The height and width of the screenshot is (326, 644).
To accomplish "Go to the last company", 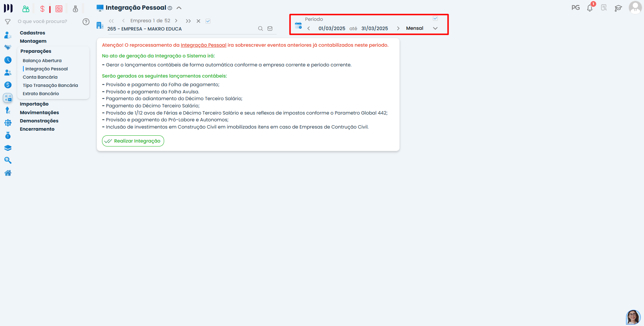I will [188, 21].
